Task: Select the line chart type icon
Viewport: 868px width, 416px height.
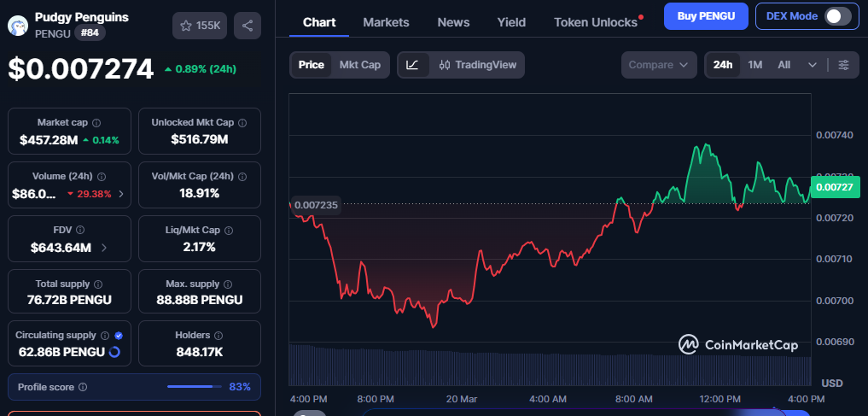Action: coord(412,65)
